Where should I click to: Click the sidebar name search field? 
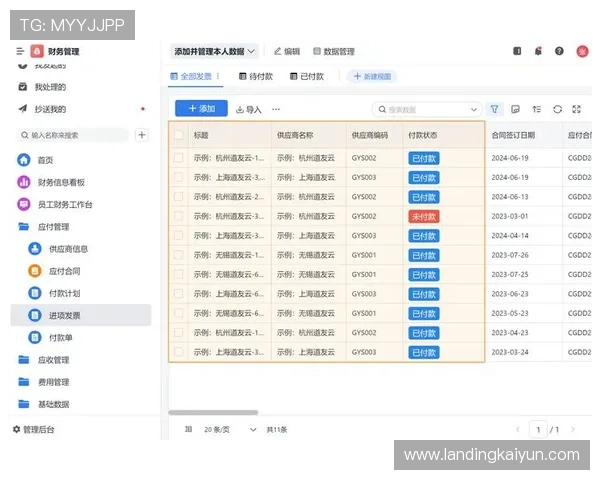[73, 135]
